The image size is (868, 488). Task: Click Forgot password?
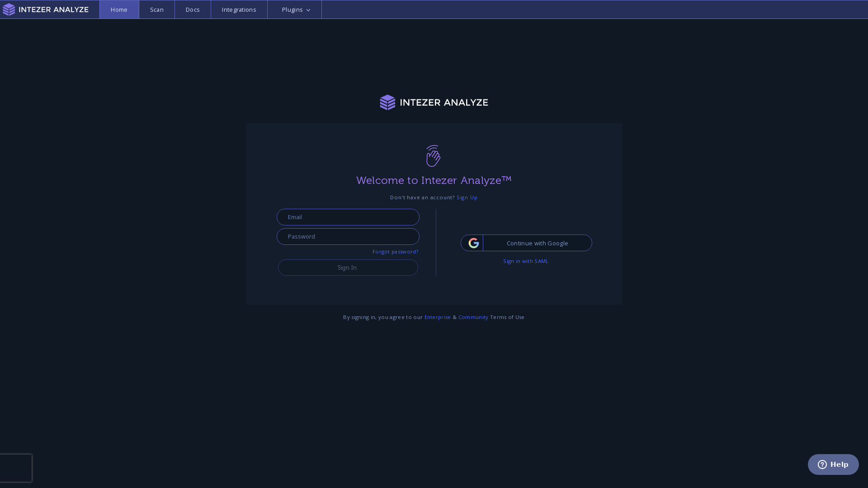(395, 252)
